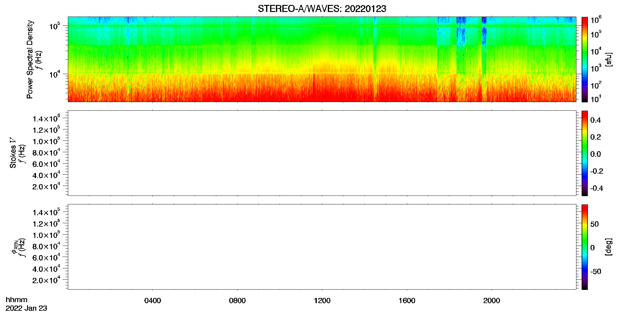Click the Stokes V color bar
Viewport: 644px width, 332px height.
click(584, 153)
